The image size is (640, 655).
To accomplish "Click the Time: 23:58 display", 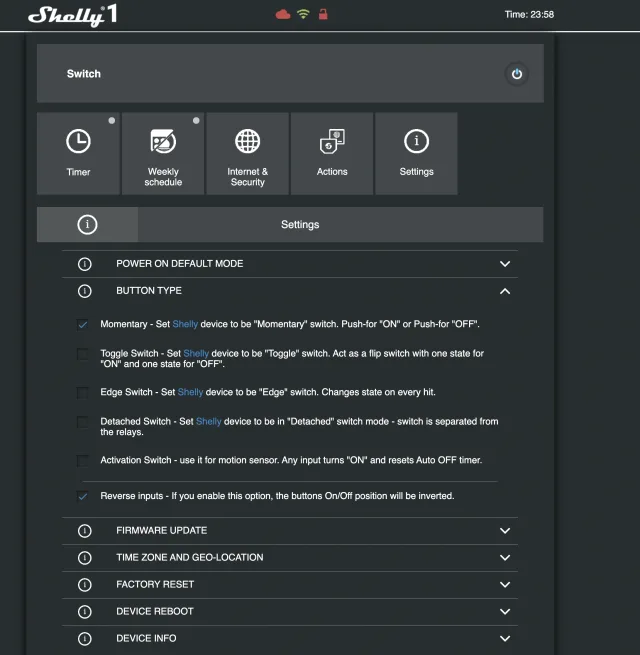I will point(529,15).
